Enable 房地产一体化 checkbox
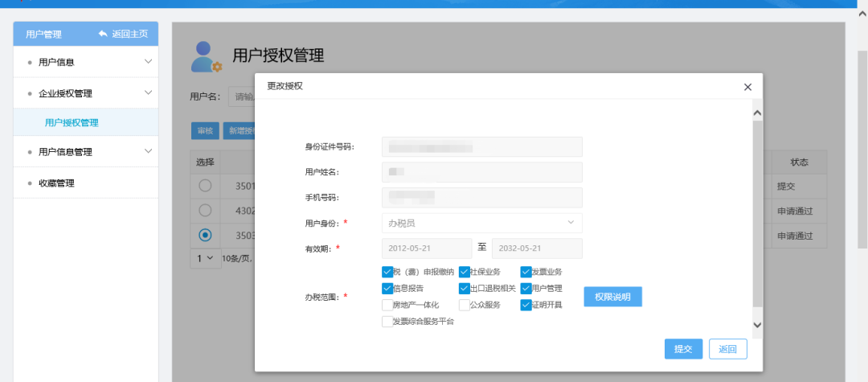The width and height of the screenshot is (868, 382). point(387,305)
